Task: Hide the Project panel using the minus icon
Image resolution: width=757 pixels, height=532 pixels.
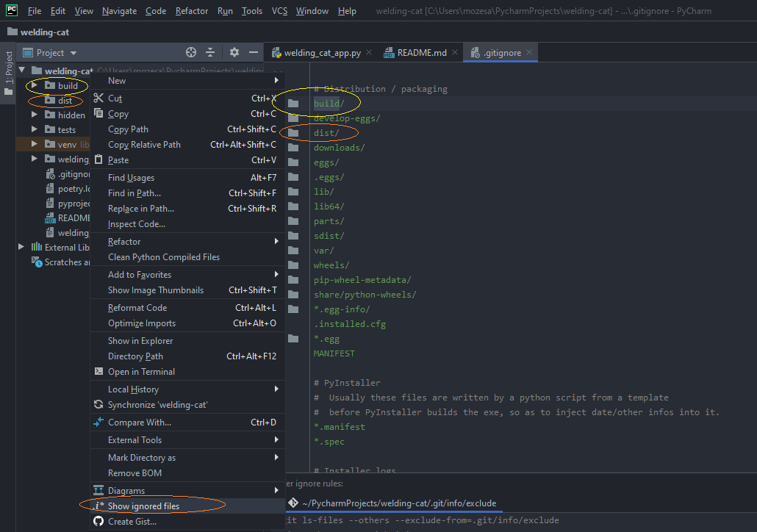Action: [254, 52]
